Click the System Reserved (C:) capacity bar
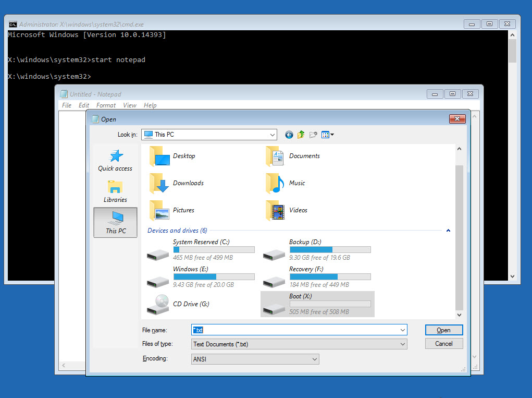This screenshot has width=532, height=398. pos(214,250)
